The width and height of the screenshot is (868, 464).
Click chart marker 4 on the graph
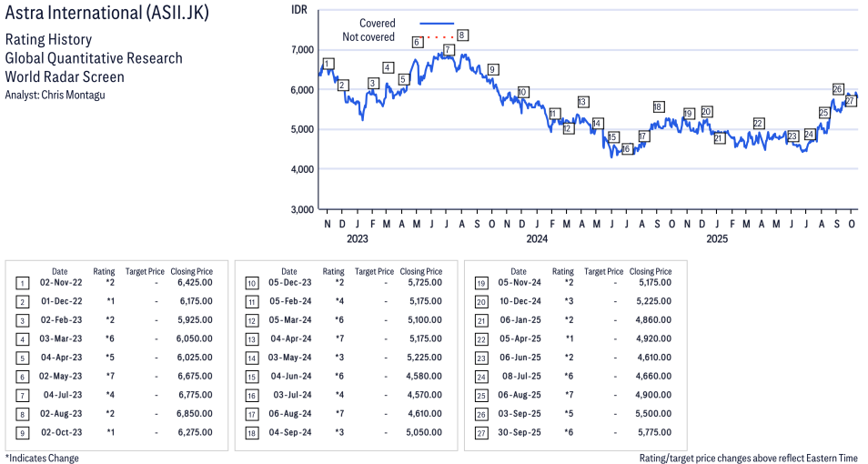pyautogui.click(x=388, y=68)
